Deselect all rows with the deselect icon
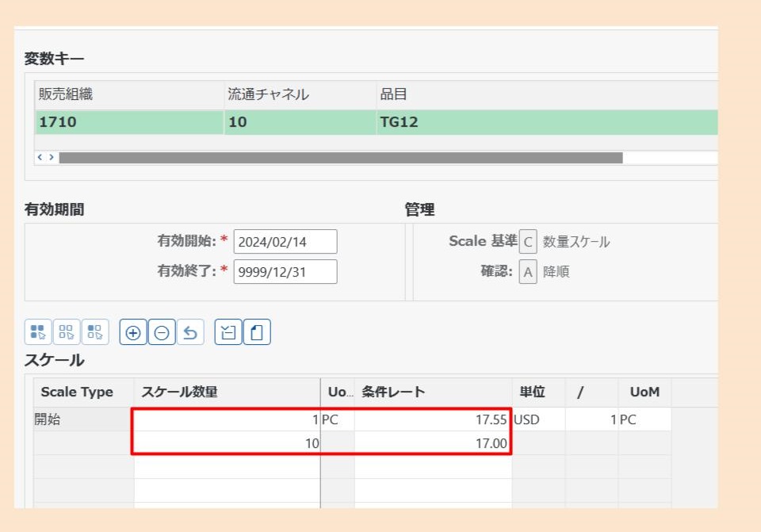Screen dimensions: 761x532 pos(68,332)
